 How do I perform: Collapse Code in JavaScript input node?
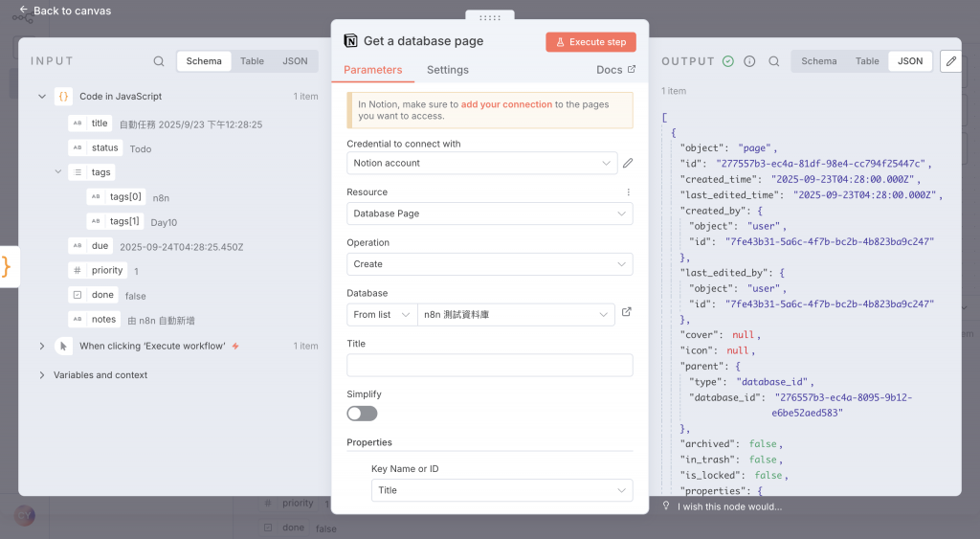tap(42, 97)
